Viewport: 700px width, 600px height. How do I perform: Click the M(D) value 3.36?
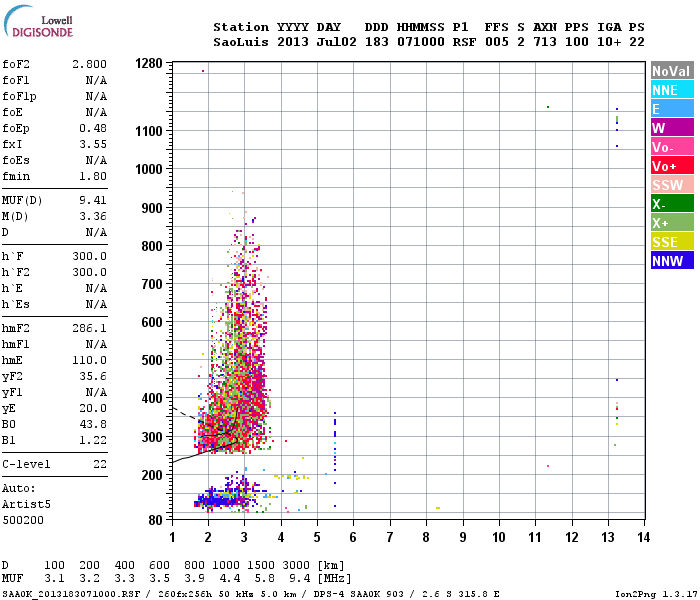coord(93,217)
